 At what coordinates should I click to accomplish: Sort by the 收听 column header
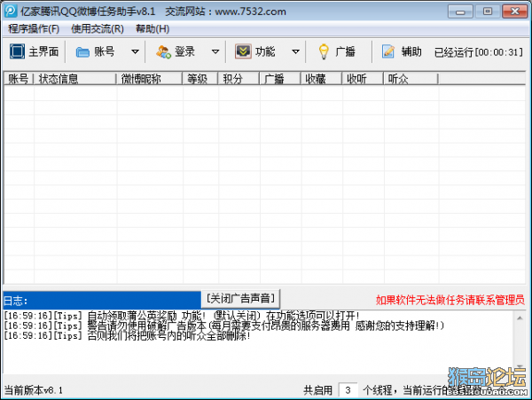tap(363, 79)
